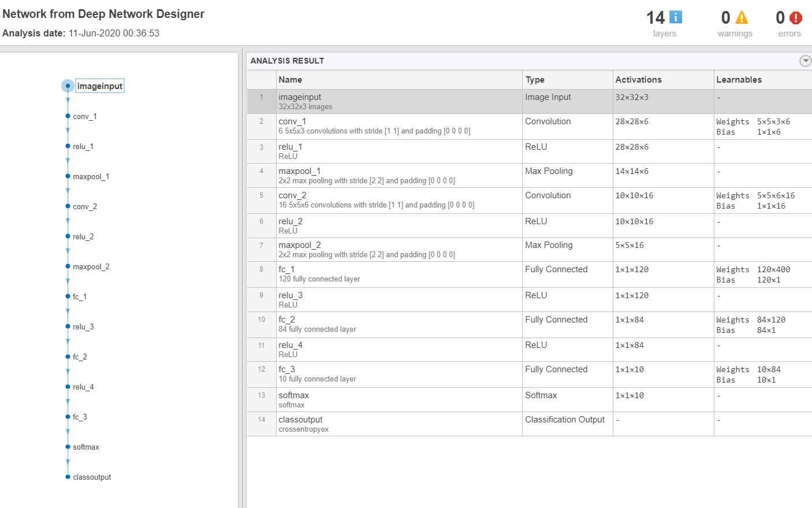Click row number 14 in the table
The width and height of the screenshot is (812, 508).
click(x=262, y=420)
